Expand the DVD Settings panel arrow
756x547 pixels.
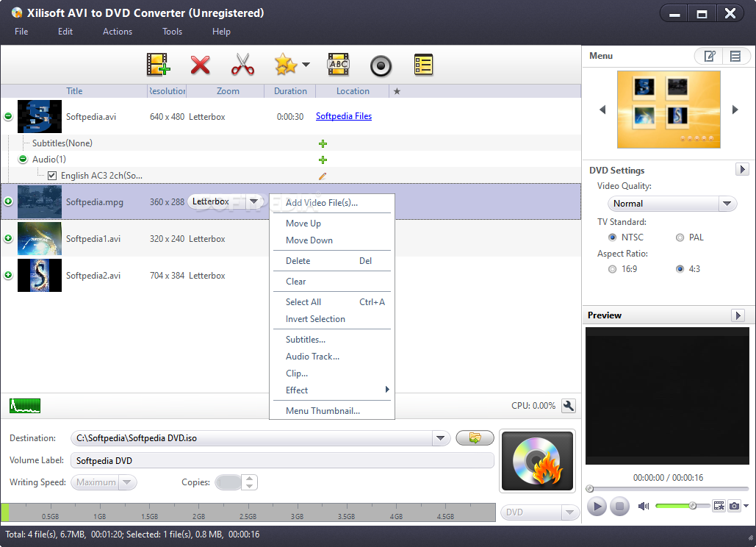pos(742,169)
